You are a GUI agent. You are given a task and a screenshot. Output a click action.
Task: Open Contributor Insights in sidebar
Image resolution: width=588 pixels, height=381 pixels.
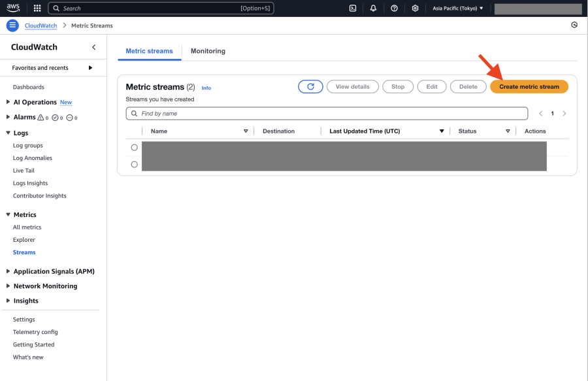39,196
